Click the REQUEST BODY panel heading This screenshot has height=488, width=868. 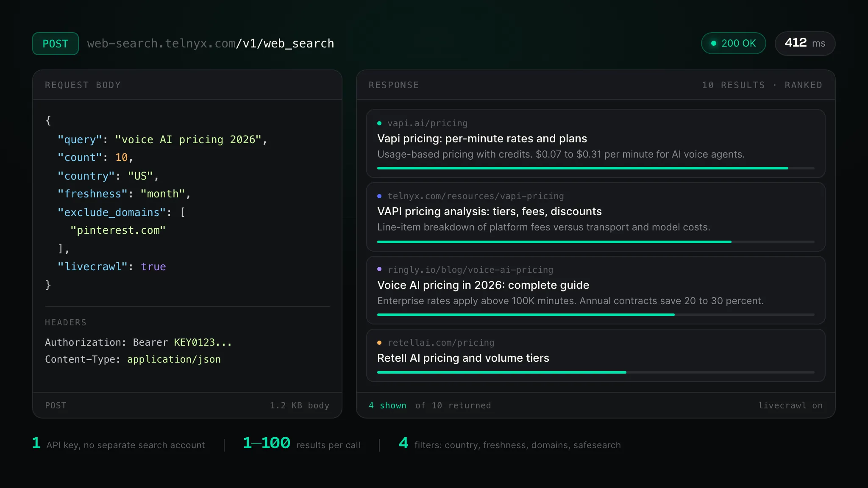[x=83, y=85]
